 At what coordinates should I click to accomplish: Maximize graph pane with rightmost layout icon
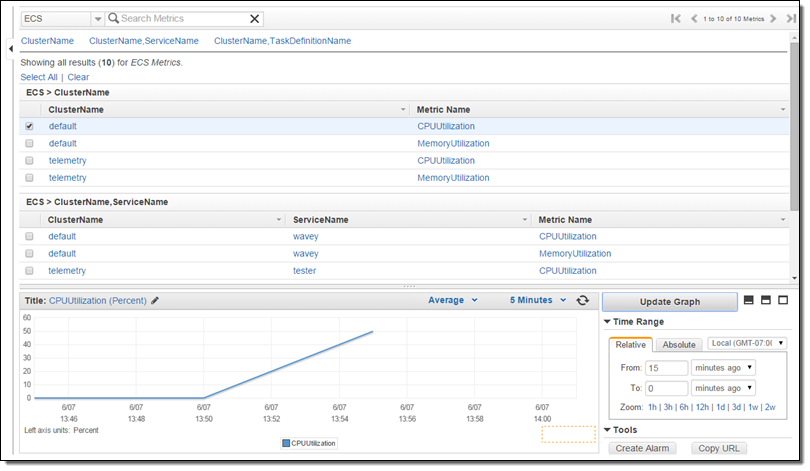pos(784,301)
